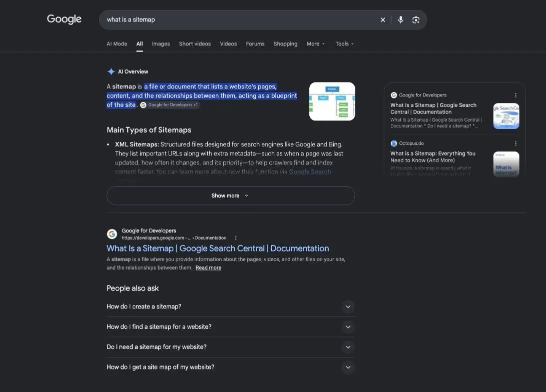Select the All results tab

(139, 44)
